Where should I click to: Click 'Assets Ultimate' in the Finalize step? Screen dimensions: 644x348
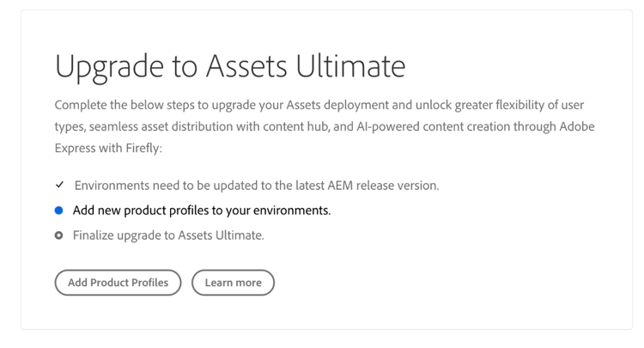point(219,235)
